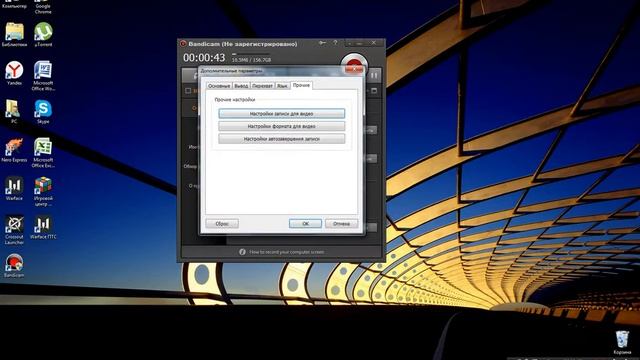
Task: Click the Bandicam key registration icon
Action: point(322,42)
